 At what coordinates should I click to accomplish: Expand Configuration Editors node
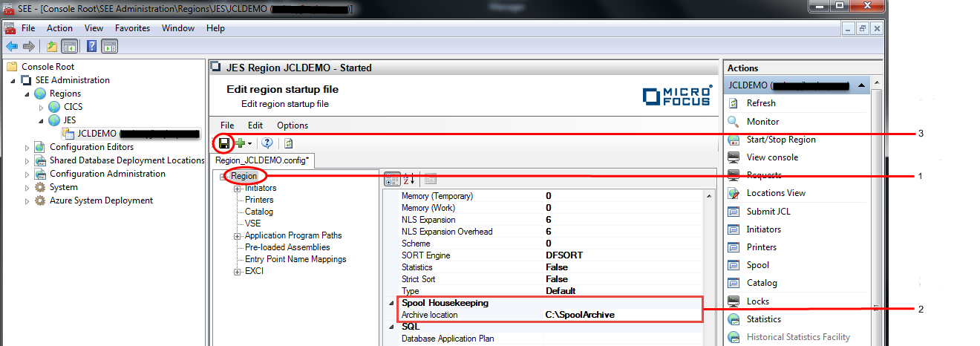[28, 147]
